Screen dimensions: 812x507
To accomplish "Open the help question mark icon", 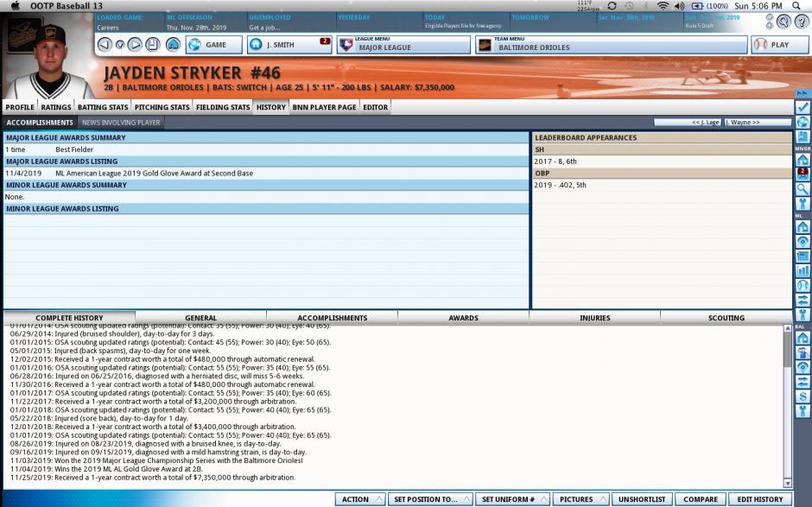I will (x=801, y=22).
